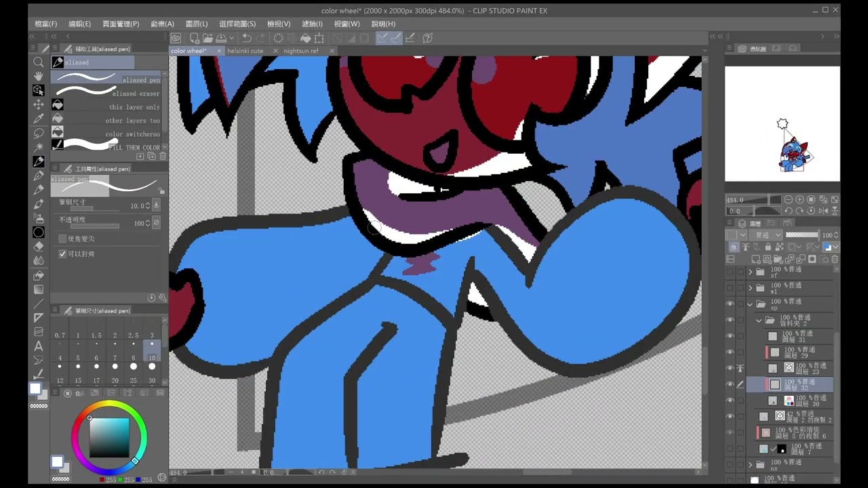Select the Blend tool
This screenshot has width=868, height=488.
pyautogui.click(x=39, y=261)
